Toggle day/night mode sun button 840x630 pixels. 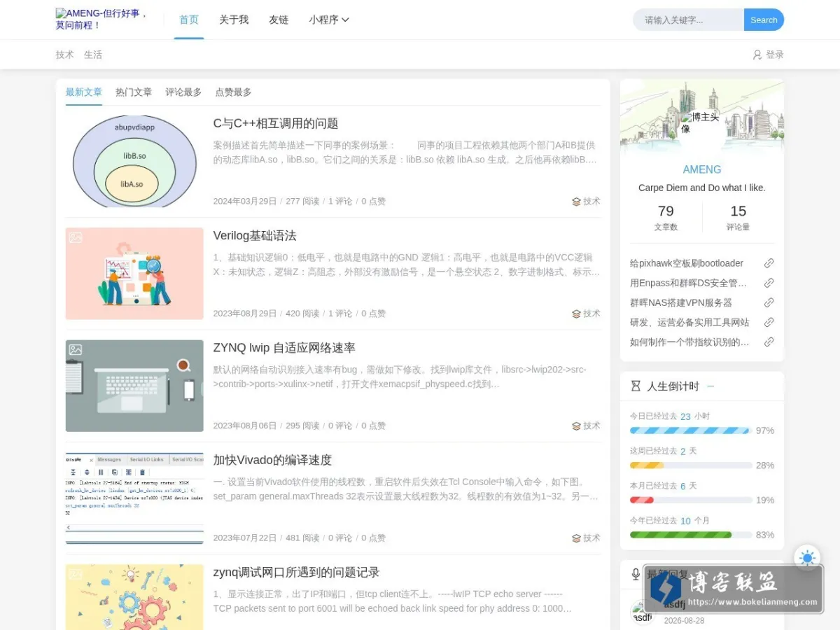[807, 558]
